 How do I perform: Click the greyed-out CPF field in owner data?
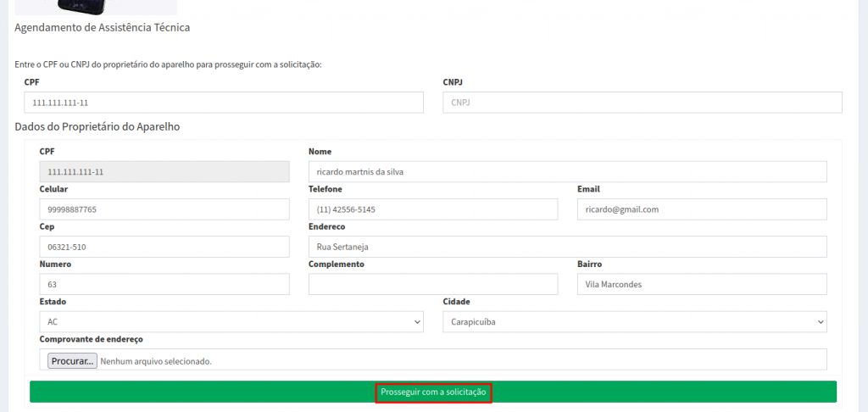point(164,172)
